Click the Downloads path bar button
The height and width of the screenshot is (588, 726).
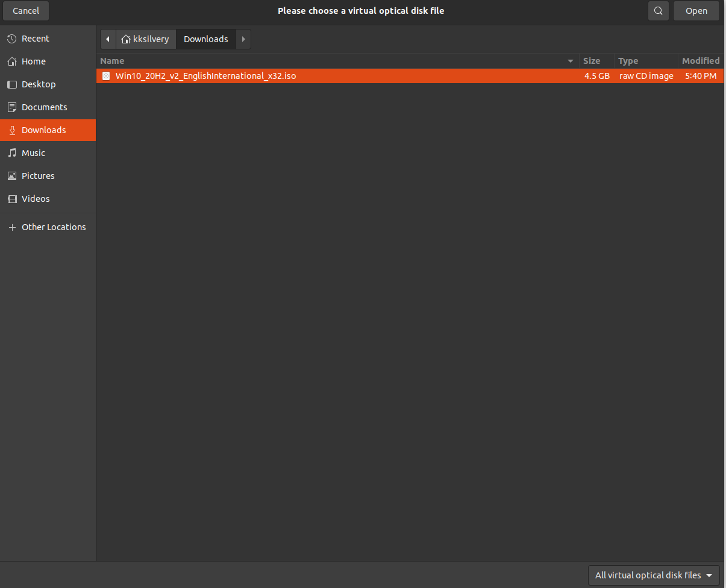(x=206, y=39)
